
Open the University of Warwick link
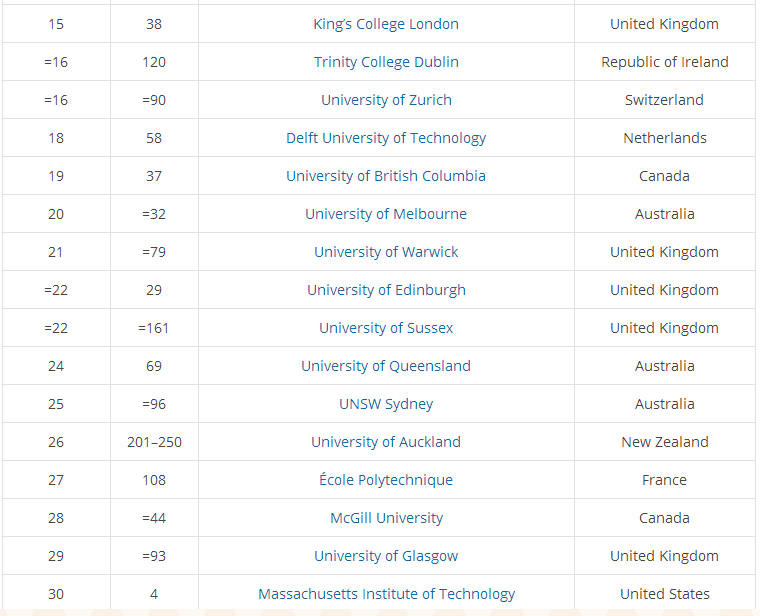click(x=386, y=252)
